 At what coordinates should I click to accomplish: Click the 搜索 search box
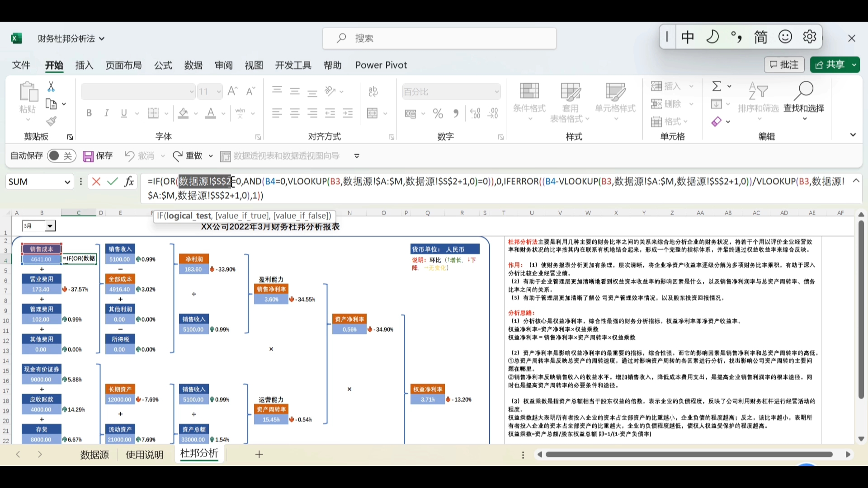439,38
